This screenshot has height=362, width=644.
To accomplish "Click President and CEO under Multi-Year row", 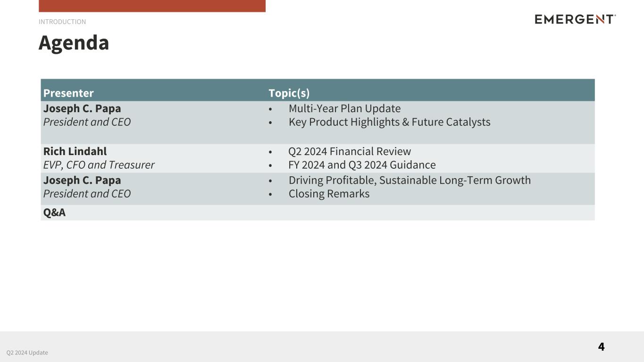I will point(87,122).
